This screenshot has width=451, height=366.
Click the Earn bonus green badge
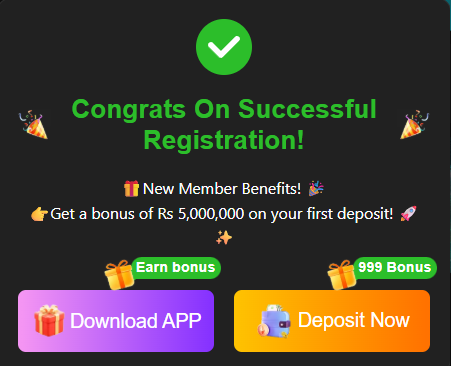(176, 268)
